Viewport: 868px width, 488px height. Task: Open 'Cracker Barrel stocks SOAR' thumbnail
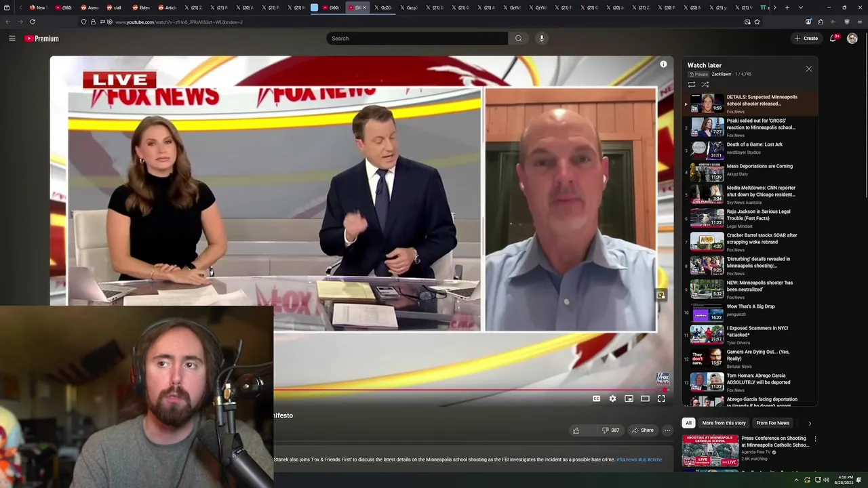click(707, 242)
